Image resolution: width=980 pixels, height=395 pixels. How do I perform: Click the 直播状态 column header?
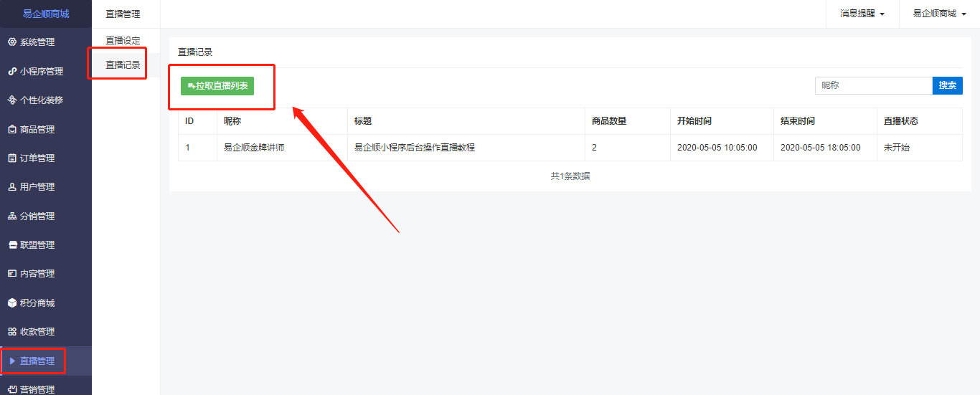tap(901, 121)
